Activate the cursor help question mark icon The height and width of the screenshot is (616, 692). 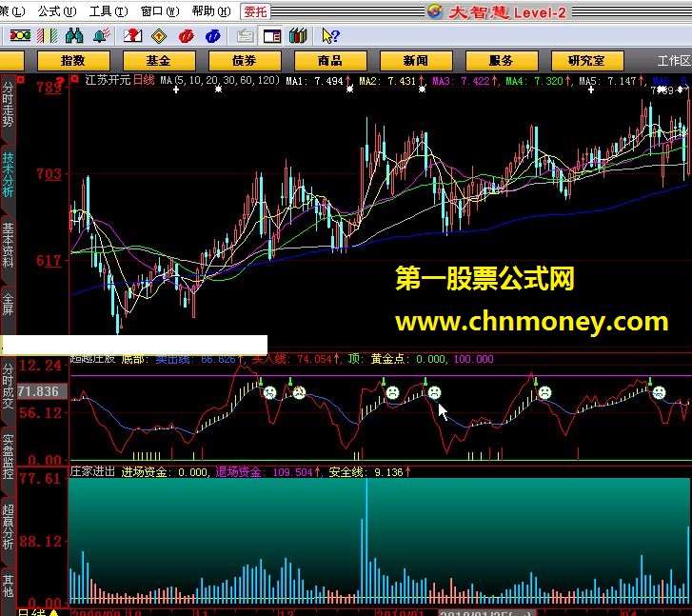click(330, 36)
